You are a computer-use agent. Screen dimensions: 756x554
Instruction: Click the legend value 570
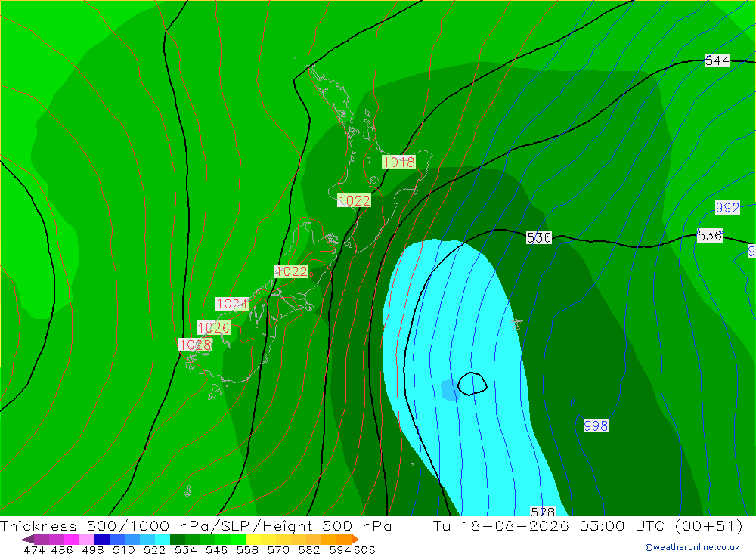pos(278,549)
